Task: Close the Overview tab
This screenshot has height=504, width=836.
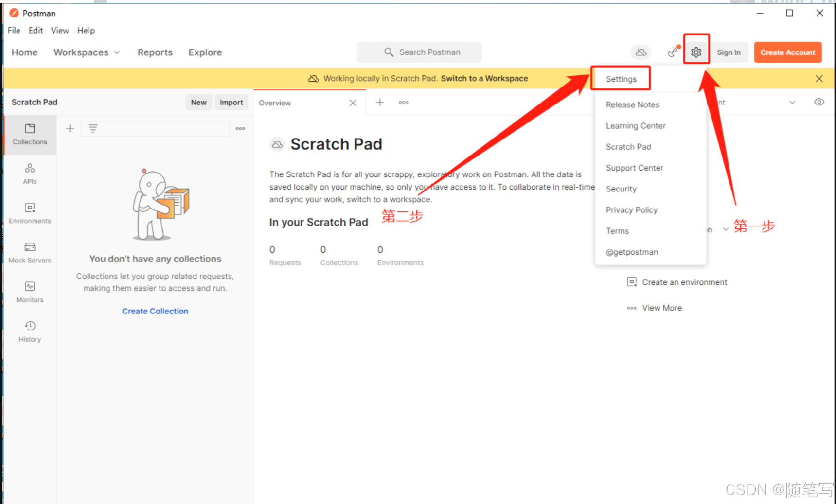Action: click(x=353, y=103)
